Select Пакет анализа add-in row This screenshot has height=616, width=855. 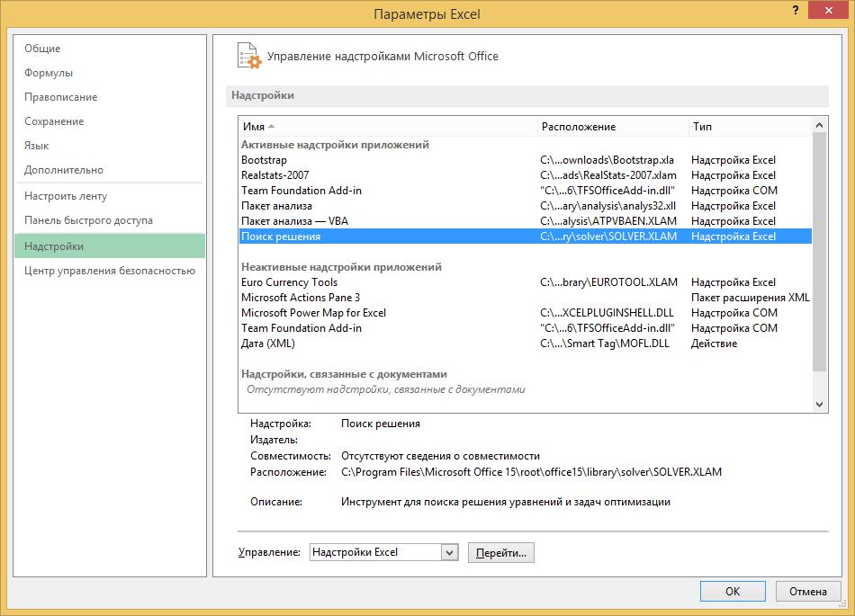[x=525, y=206]
